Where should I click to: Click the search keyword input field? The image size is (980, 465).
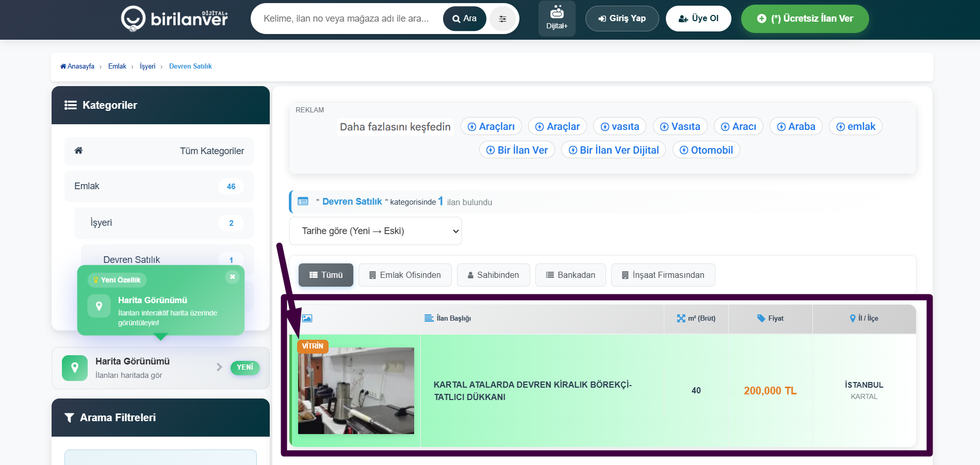pos(346,19)
